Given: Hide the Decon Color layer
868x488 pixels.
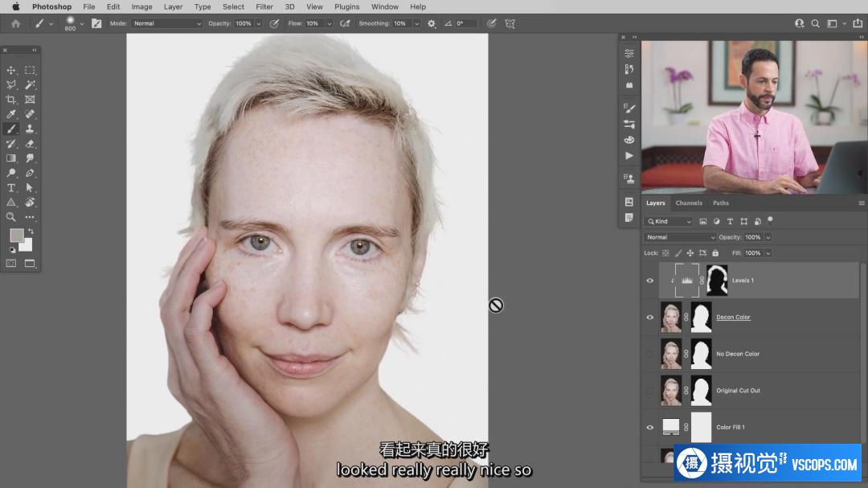Looking at the screenshot, I should point(650,318).
